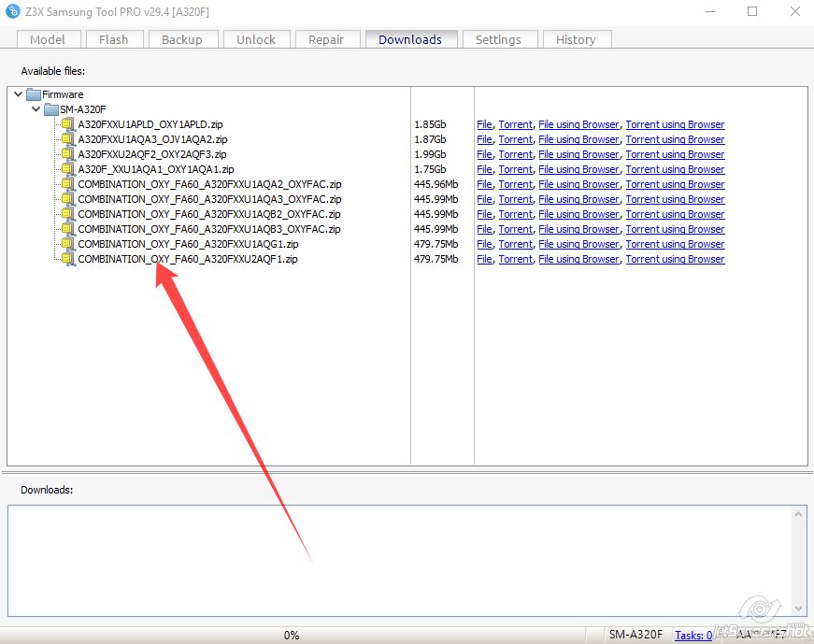This screenshot has width=814, height=644.
Task: Select the SM-A320F folder icon
Action: (x=50, y=109)
